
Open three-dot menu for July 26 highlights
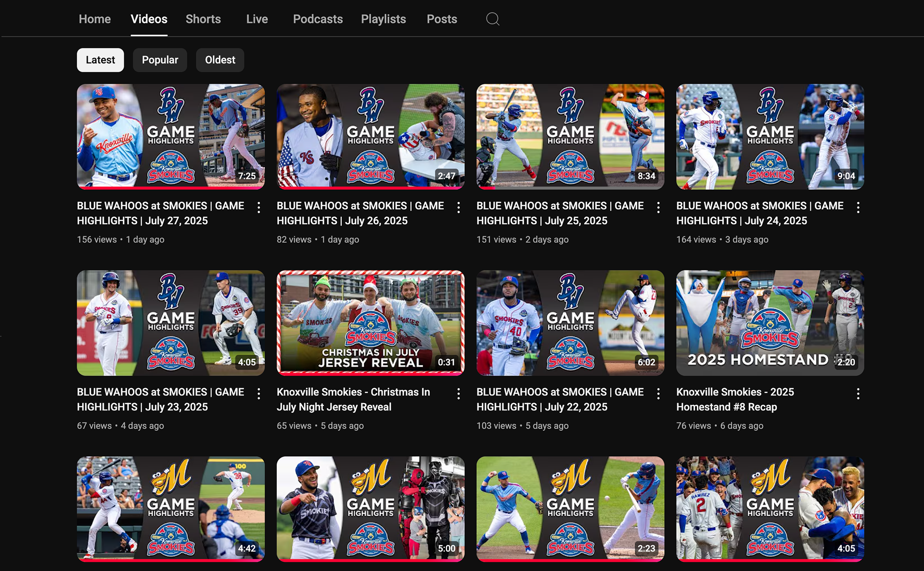pyautogui.click(x=459, y=207)
